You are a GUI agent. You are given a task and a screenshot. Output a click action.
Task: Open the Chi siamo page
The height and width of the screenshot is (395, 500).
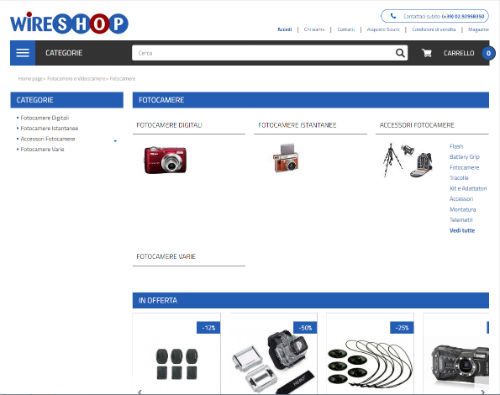[314, 29]
